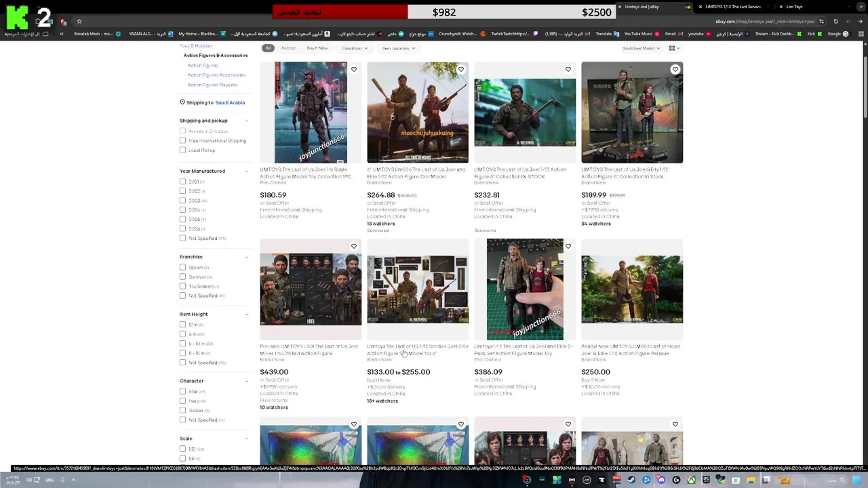868x488 pixels.
Task: Switch the results gallery view layout icon
Action: 674,48
